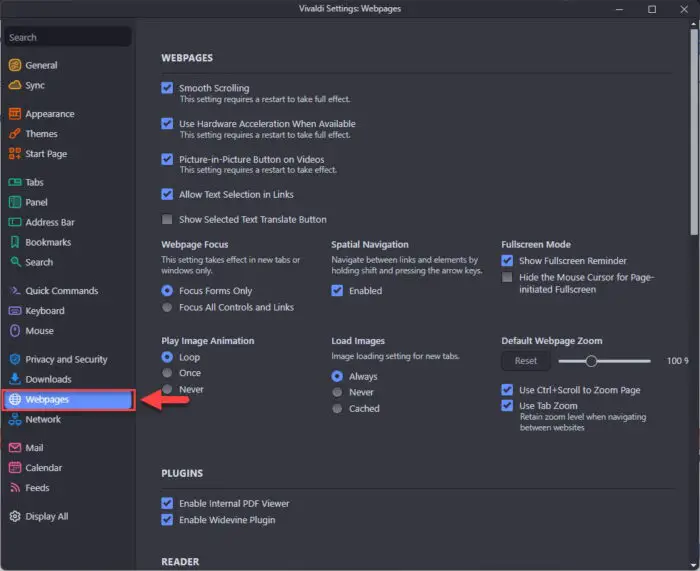
Task: Enable Show Selected Text Translate Button
Action: click(167, 219)
